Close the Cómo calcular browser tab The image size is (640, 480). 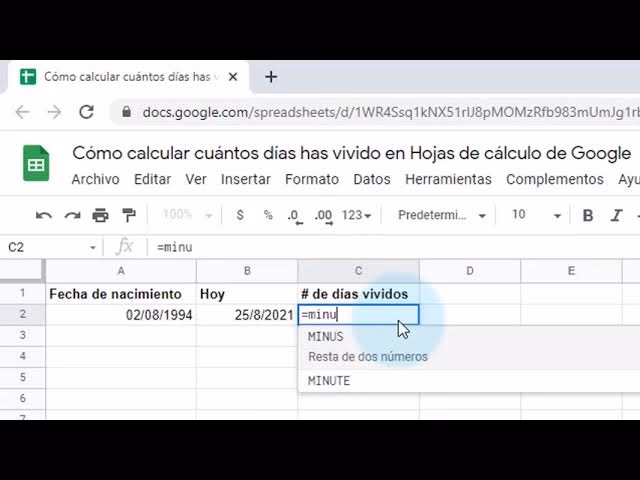point(233,77)
